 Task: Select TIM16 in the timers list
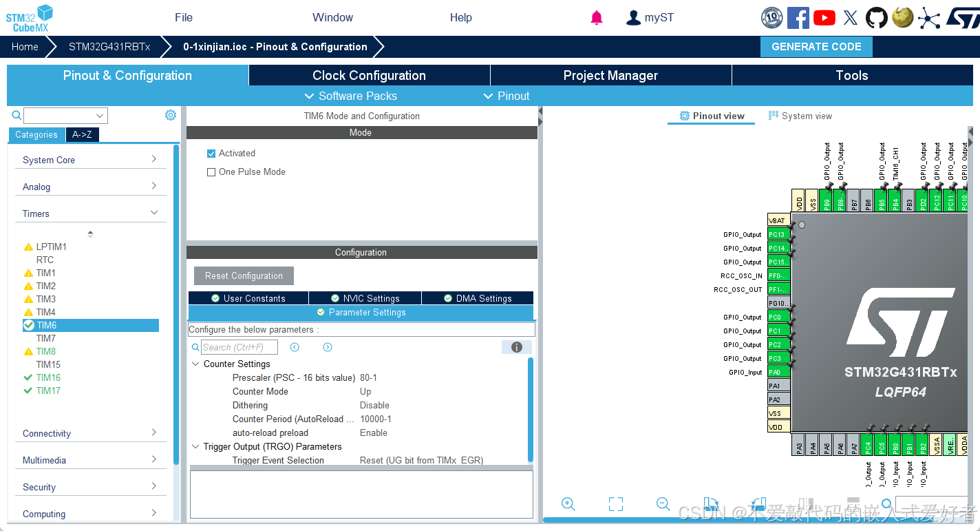[48, 377]
